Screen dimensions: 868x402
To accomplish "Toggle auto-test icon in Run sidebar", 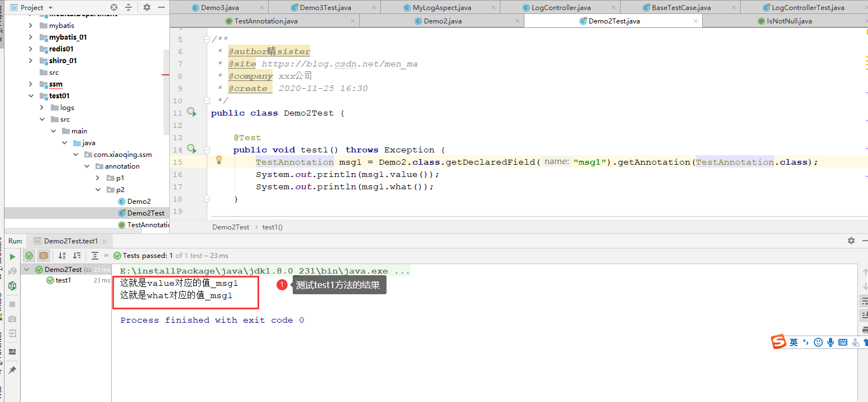I will (12, 286).
